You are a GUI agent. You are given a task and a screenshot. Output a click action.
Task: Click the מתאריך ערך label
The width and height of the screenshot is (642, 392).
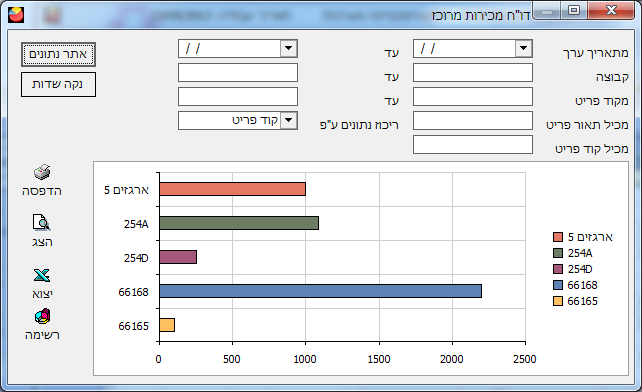pyautogui.click(x=595, y=53)
